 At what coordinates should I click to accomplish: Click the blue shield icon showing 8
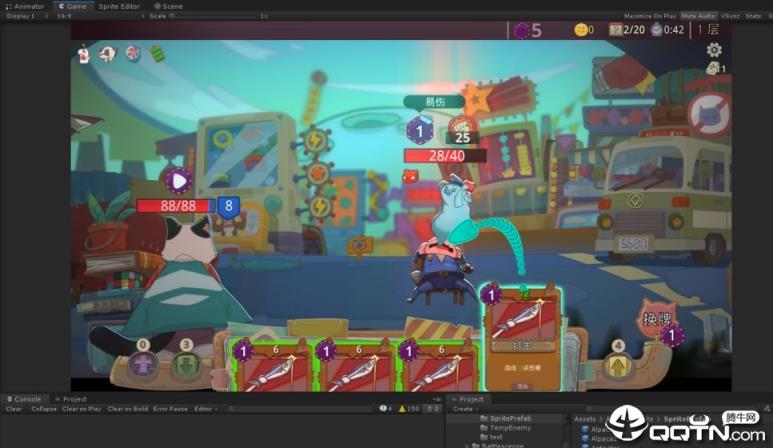[x=228, y=206]
